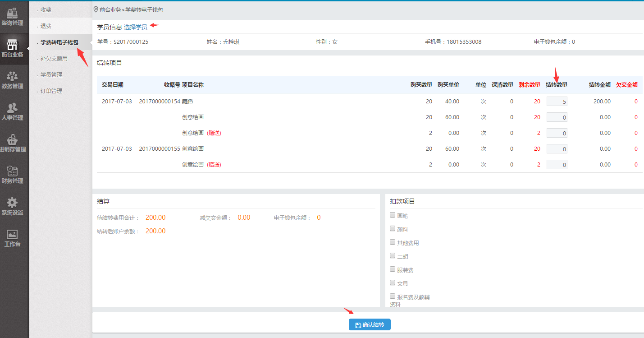Click the 扣款项目 panel heading
Image resolution: width=644 pixels, height=338 pixels.
(x=402, y=201)
